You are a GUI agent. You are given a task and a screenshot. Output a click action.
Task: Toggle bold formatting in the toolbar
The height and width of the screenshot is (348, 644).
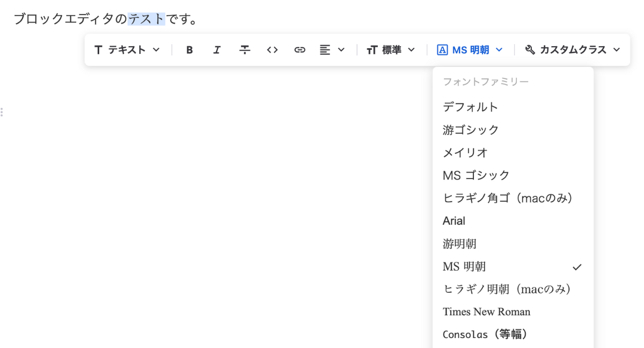(189, 49)
